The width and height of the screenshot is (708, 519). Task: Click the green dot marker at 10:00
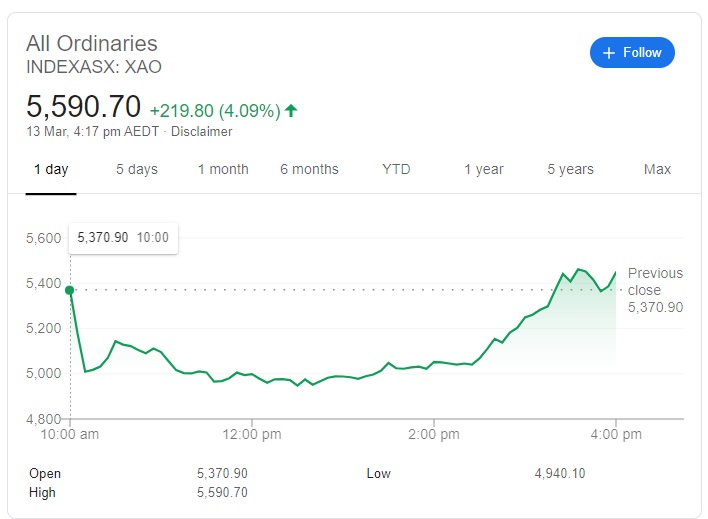click(x=70, y=290)
